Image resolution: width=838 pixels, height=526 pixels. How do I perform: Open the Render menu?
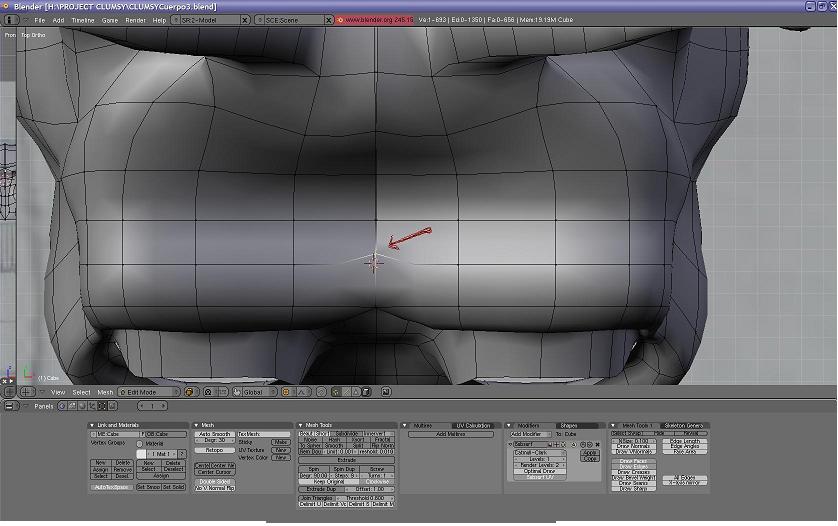point(135,20)
